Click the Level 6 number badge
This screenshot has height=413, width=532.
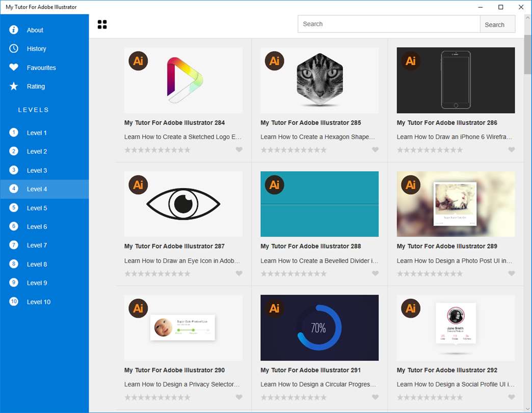[x=14, y=226]
